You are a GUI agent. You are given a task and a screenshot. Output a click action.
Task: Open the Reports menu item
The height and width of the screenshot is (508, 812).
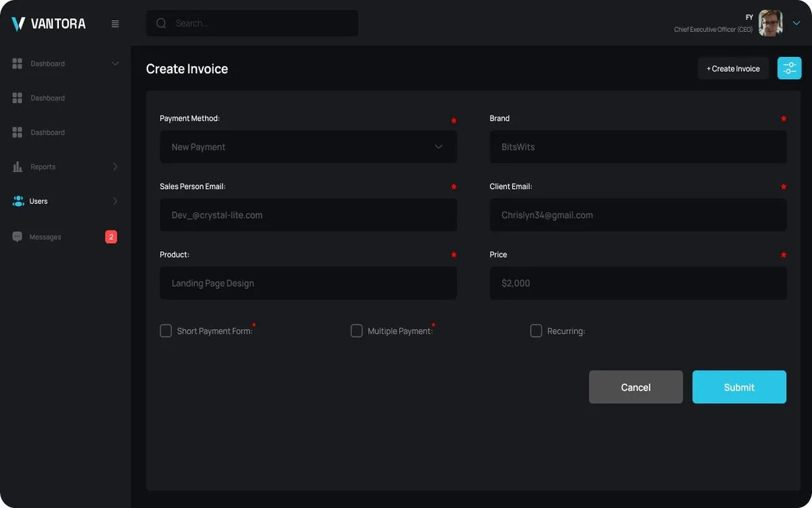coord(65,167)
